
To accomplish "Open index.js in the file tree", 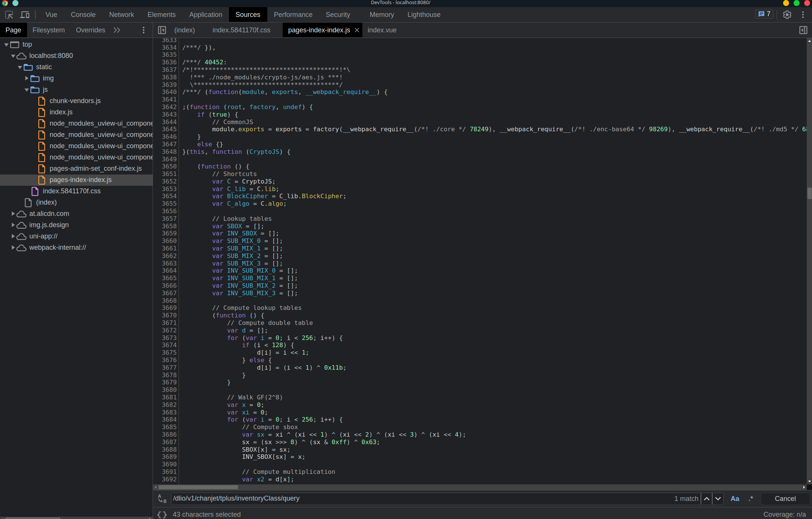I will [x=61, y=112].
